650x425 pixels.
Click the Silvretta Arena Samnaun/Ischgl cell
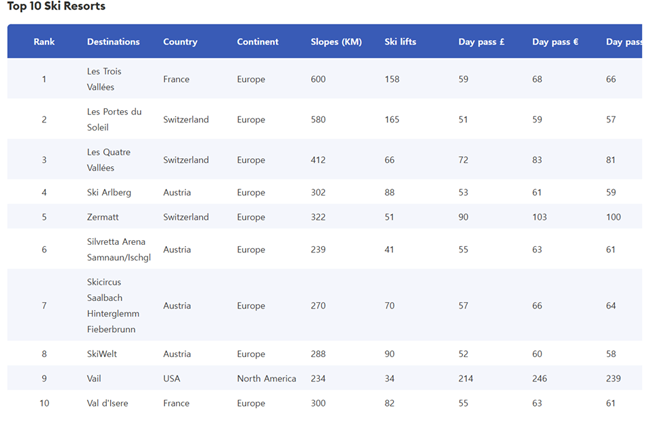point(117,250)
